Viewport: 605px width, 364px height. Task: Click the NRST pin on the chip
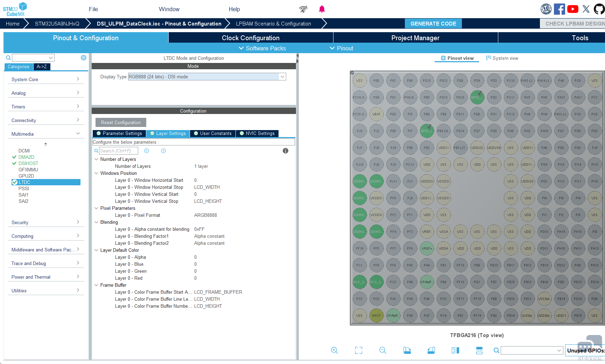[376, 316]
